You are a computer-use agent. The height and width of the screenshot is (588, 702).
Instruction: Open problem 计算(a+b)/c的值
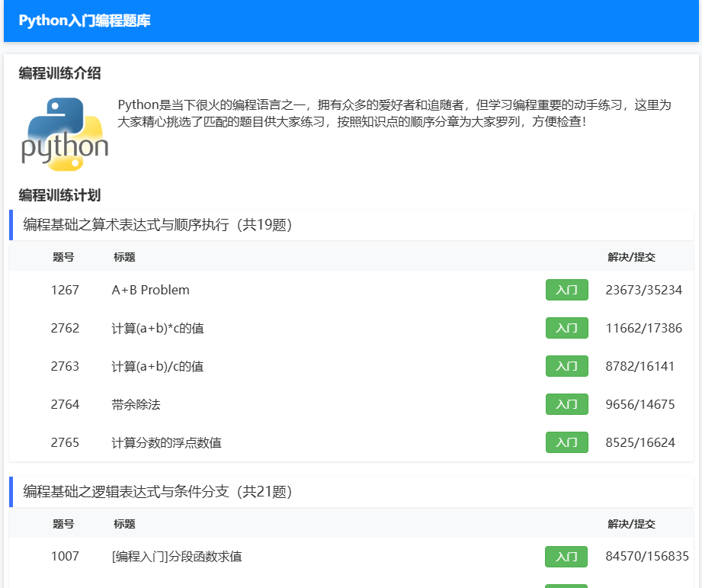click(158, 366)
